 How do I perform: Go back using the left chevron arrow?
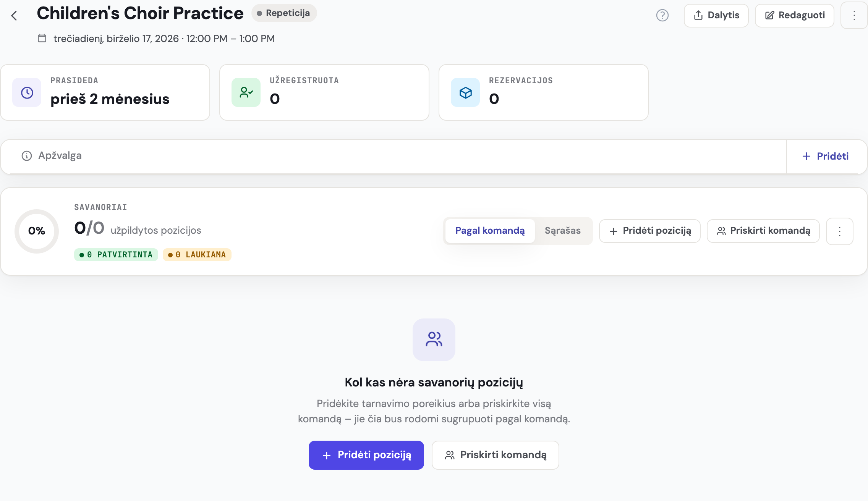tap(14, 16)
